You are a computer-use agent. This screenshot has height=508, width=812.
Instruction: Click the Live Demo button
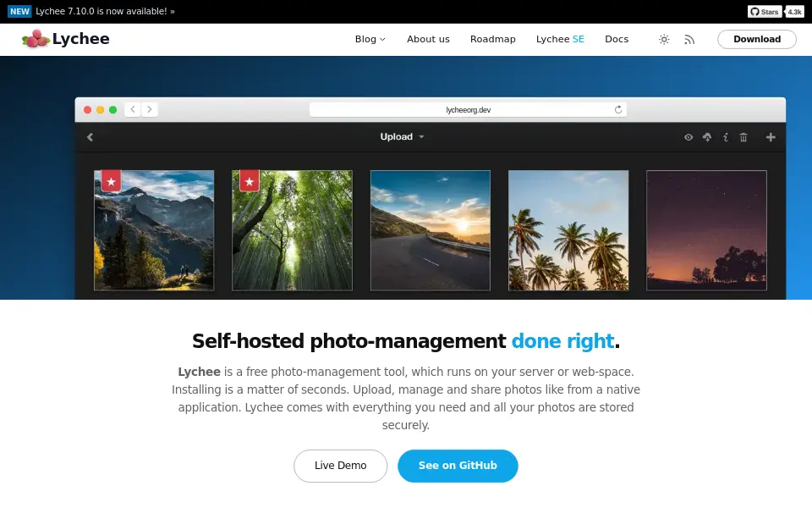(x=340, y=466)
